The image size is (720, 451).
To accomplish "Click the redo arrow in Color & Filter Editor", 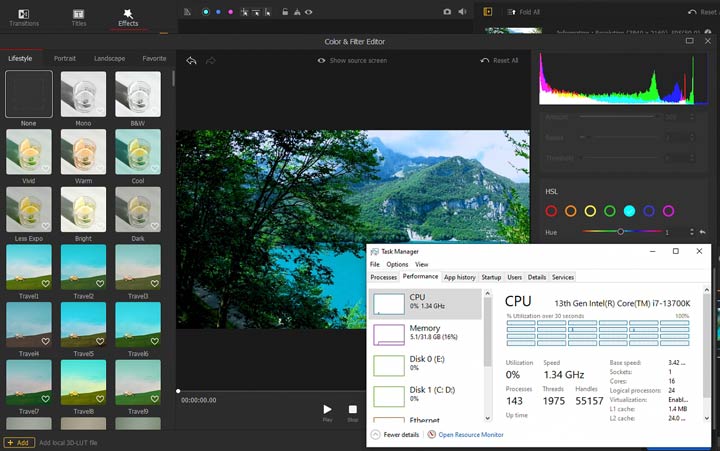I will tap(211, 60).
